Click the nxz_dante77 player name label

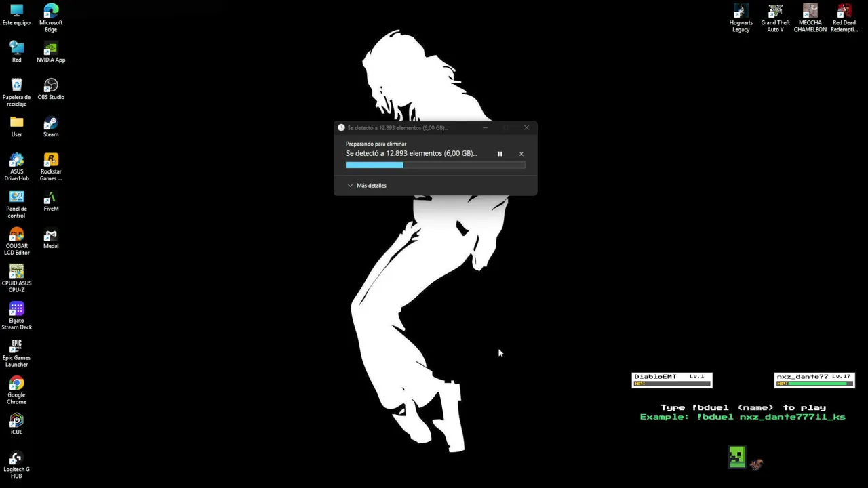[802, 377]
